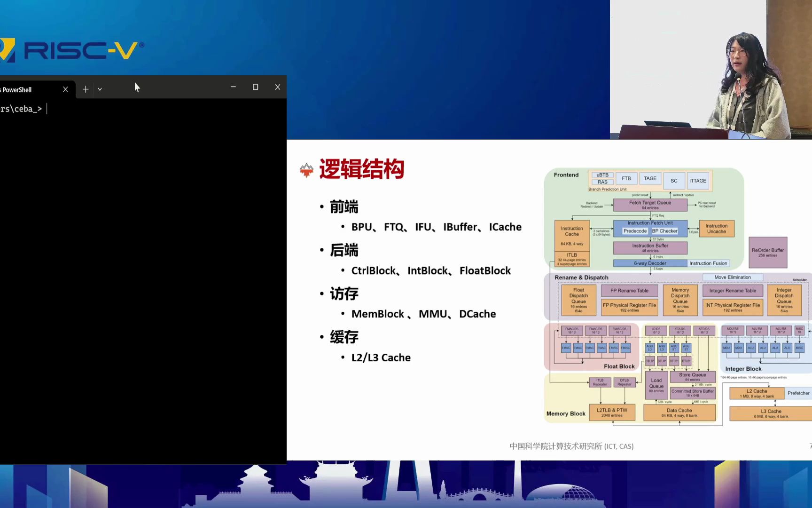Click the Data Cache block
Image resolution: width=812 pixels, height=508 pixels.
[679, 413]
